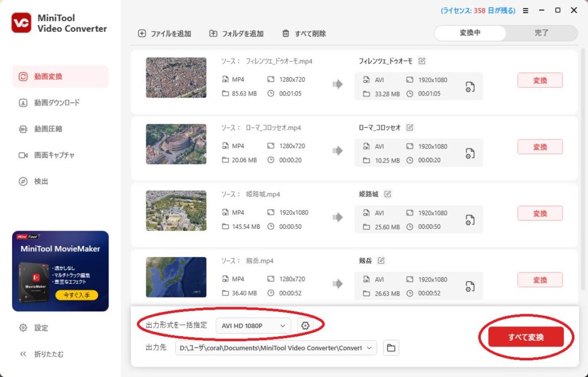Image resolution: width=588 pixels, height=377 pixels.
Task: Open output format settings for 剱岳
Action: click(x=470, y=286)
